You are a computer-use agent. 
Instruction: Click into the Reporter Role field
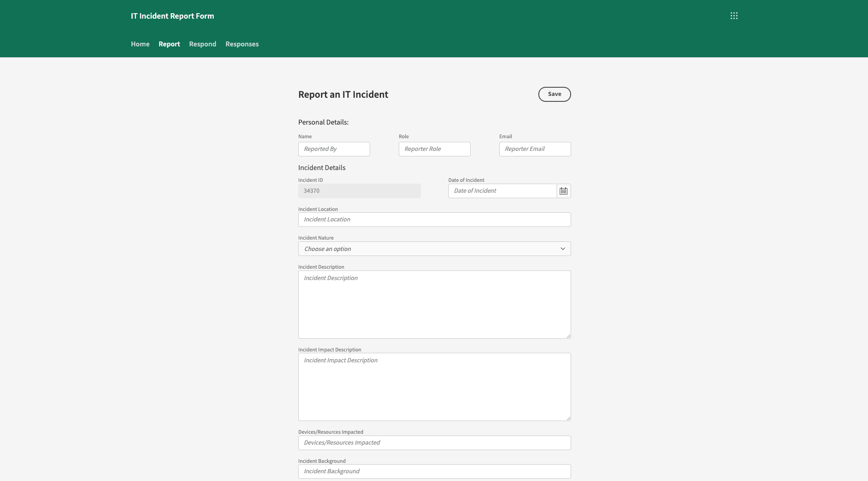pos(434,149)
